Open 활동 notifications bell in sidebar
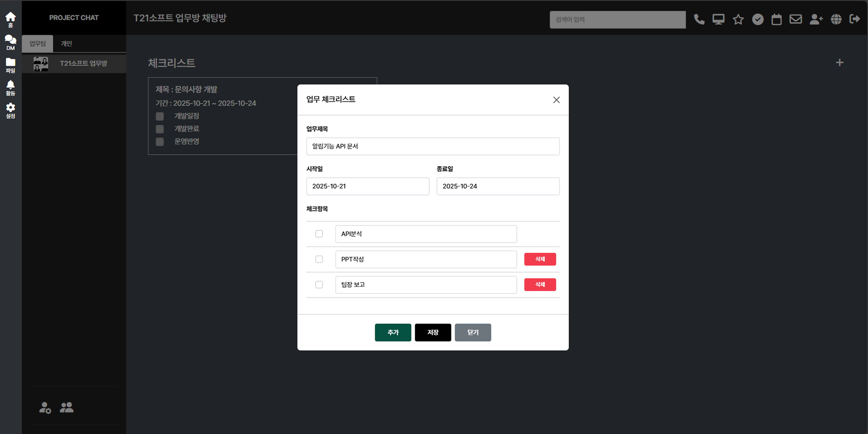868x434 pixels. pyautogui.click(x=10, y=88)
